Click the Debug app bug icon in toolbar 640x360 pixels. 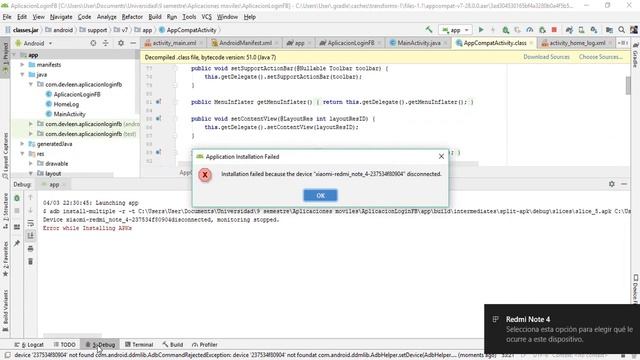(505, 30)
